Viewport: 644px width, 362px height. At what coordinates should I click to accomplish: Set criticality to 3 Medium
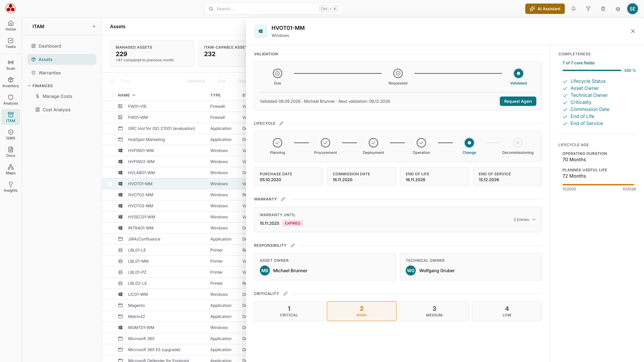point(434,311)
